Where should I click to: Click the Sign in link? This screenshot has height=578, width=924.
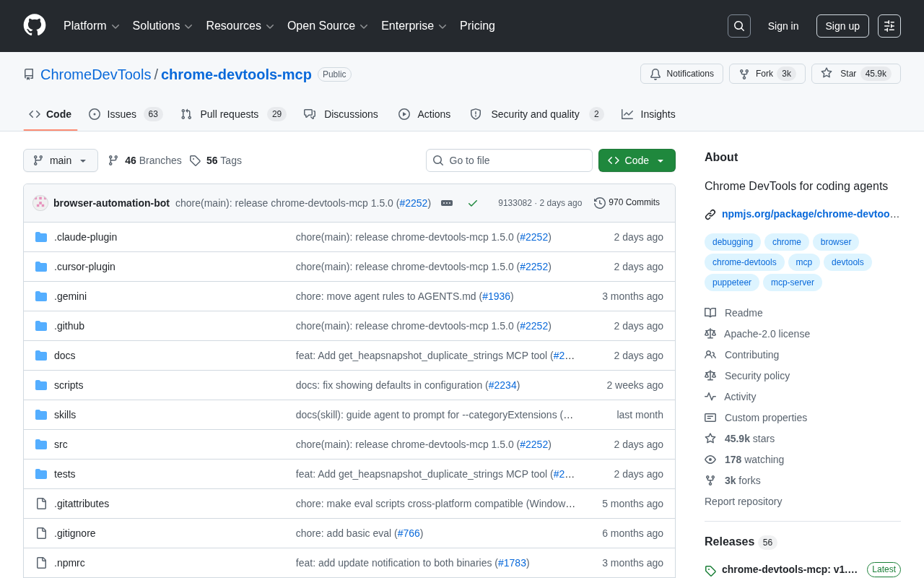click(783, 26)
